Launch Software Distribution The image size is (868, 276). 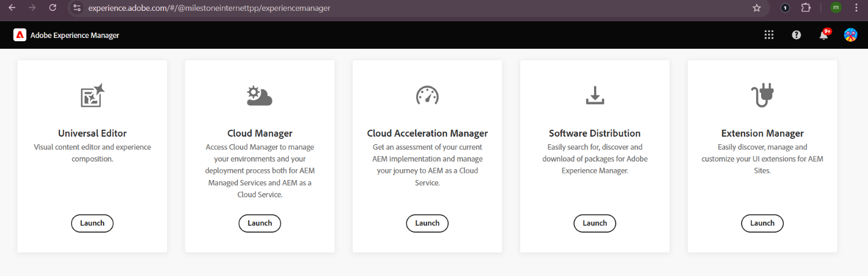[x=595, y=223]
